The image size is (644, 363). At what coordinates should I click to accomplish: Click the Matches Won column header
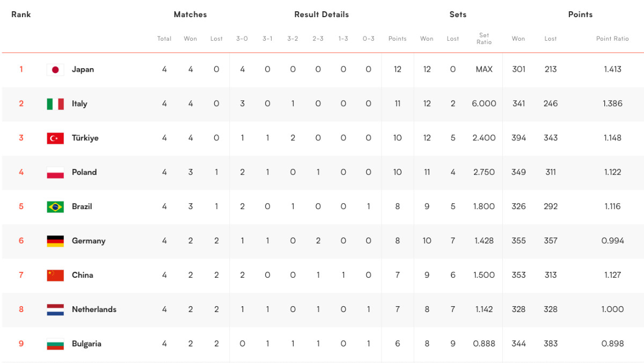pos(191,39)
